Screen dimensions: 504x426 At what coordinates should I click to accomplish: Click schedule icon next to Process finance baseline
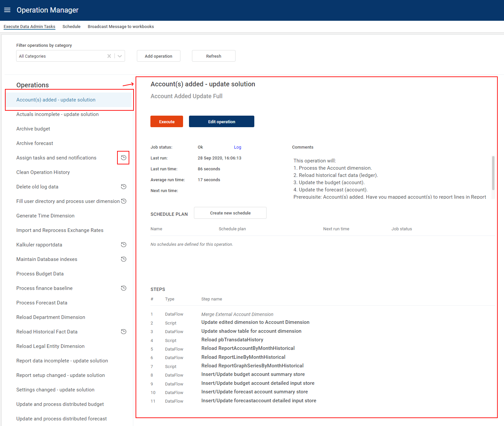pos(123,288)
